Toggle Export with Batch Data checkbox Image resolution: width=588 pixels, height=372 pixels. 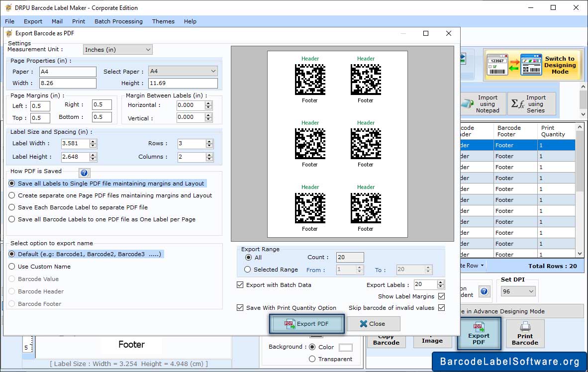click(x=240, y=285)
